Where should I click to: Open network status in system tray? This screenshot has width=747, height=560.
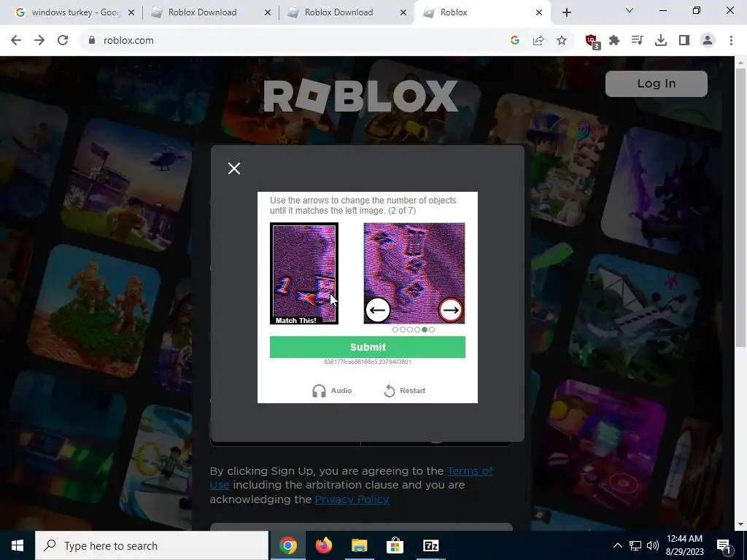point(635,545)
